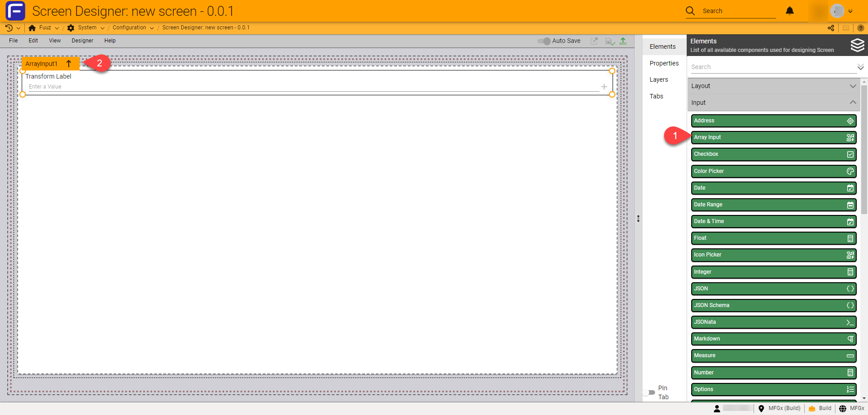Select the Color Picker element
Screen dimensions: 868x415
[x=774, y=171]
